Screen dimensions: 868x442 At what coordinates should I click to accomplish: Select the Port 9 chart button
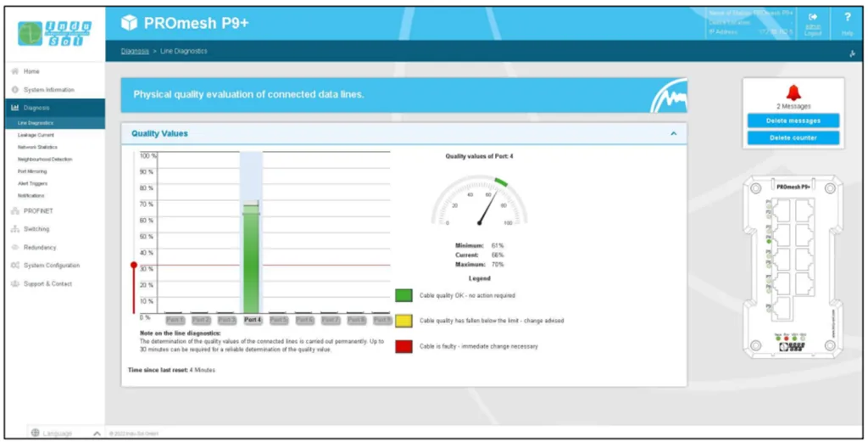[382, 320]
